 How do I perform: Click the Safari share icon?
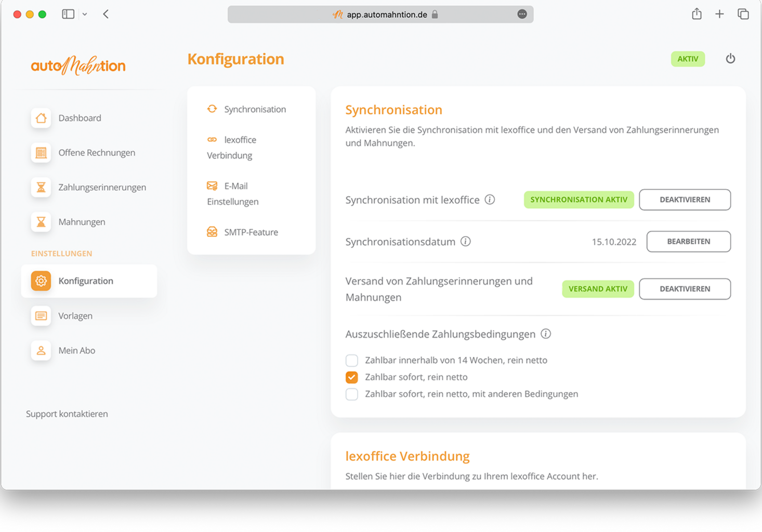pos(697,14)
